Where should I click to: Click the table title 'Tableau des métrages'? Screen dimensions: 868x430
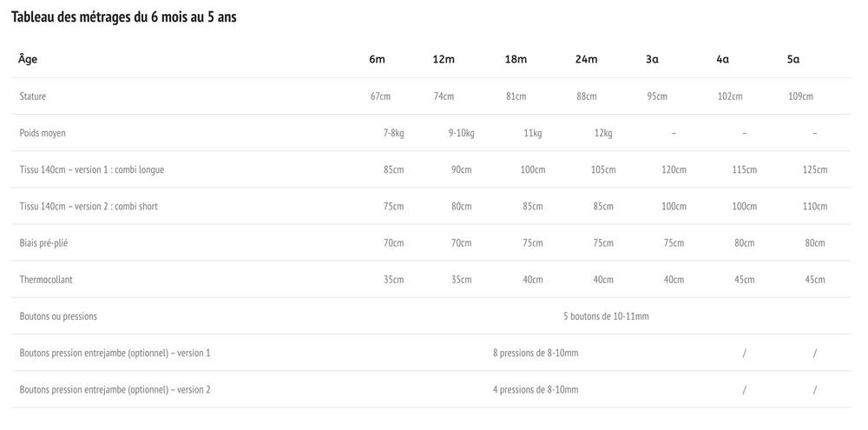click(123, 17)
